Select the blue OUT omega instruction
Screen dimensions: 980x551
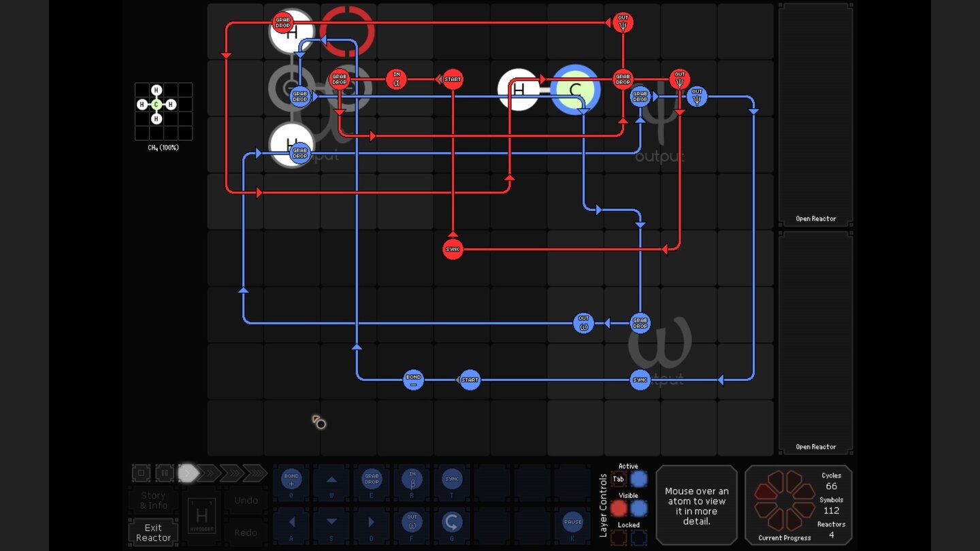pyautogui.click(x=583, y=322)
